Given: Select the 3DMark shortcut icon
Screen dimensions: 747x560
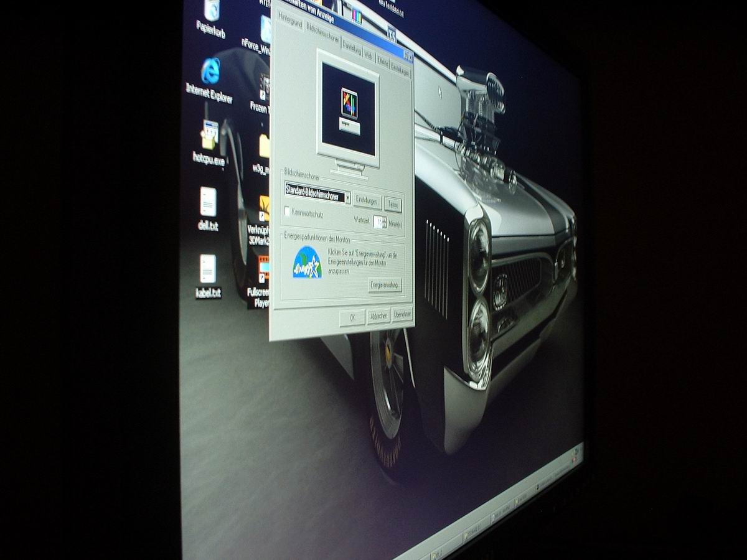Looking at the screenshot, I should pyautogui.click(x=265, y=210).
